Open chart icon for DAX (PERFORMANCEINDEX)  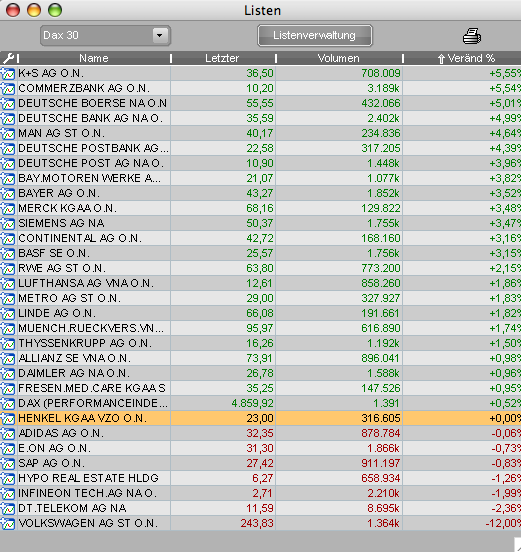click(8, 403)
